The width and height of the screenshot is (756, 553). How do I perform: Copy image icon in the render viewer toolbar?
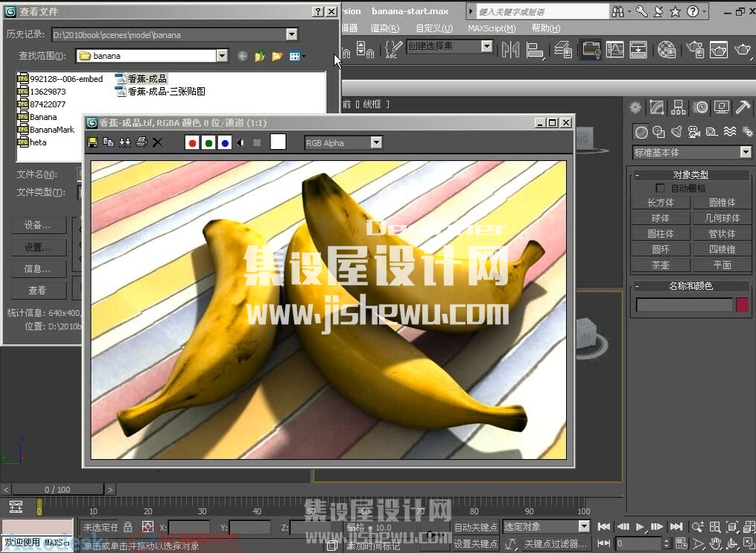[109, 142]
